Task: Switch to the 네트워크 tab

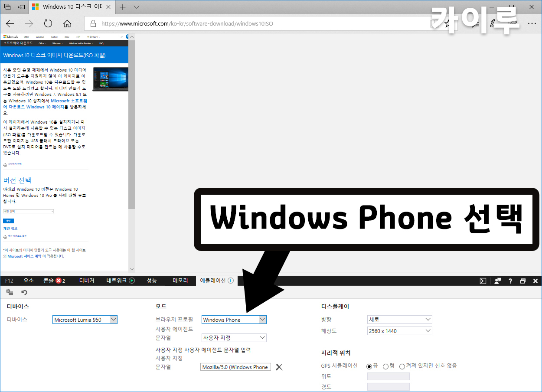Action: (x=120, y=281)
